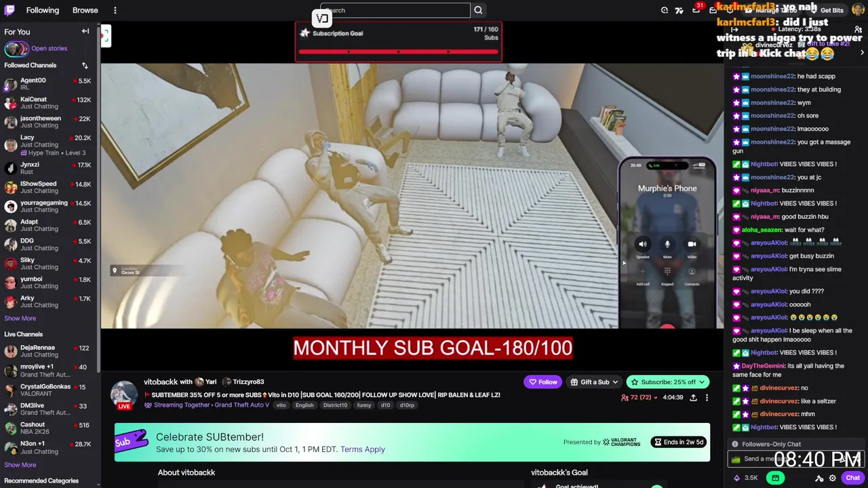Click the purple Chat send button

[x=852, y=478]
